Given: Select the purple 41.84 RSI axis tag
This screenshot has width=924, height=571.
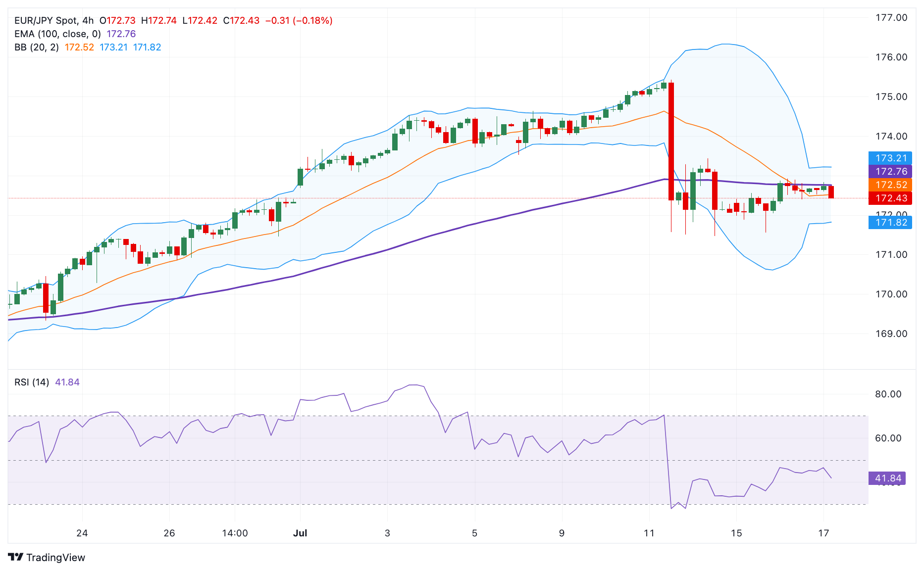Looking at the screenshot, I should (x=888, y=478).
